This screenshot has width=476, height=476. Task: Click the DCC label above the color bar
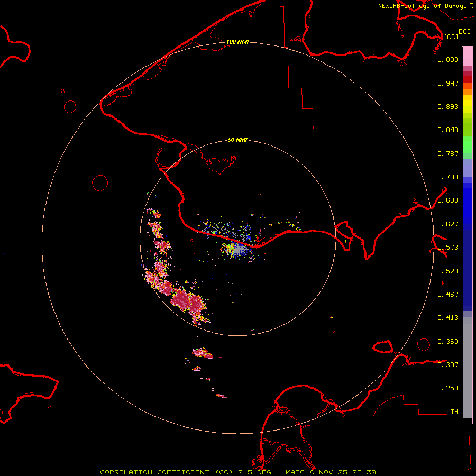464,32
